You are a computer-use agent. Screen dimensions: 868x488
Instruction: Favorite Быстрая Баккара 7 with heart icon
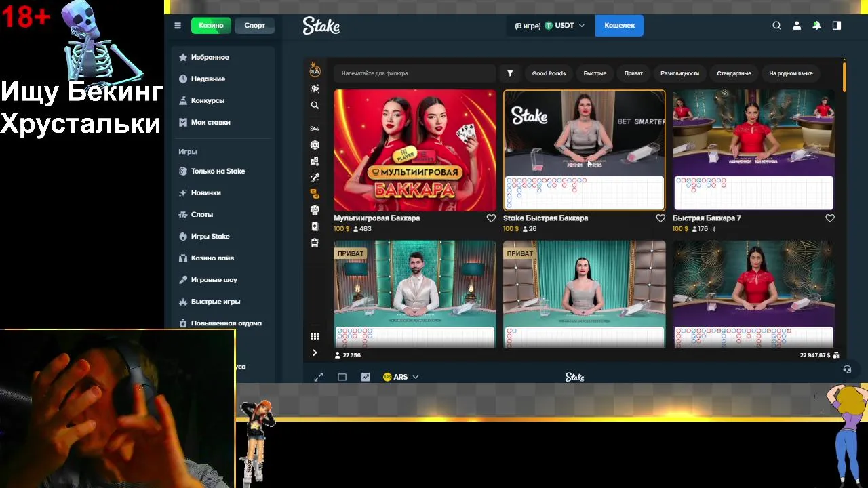pos(830,218)
